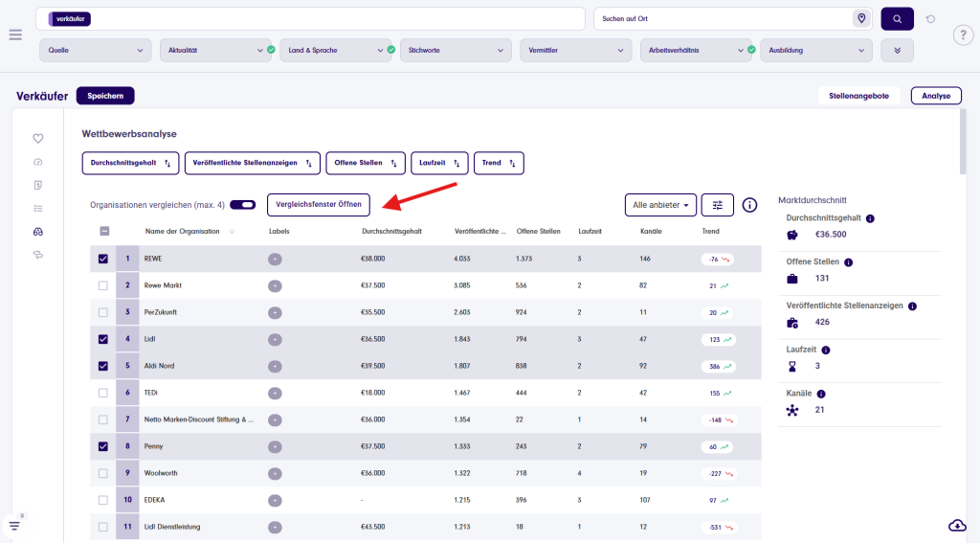Open the hamburger menu at top left

[x=15, y=34]
